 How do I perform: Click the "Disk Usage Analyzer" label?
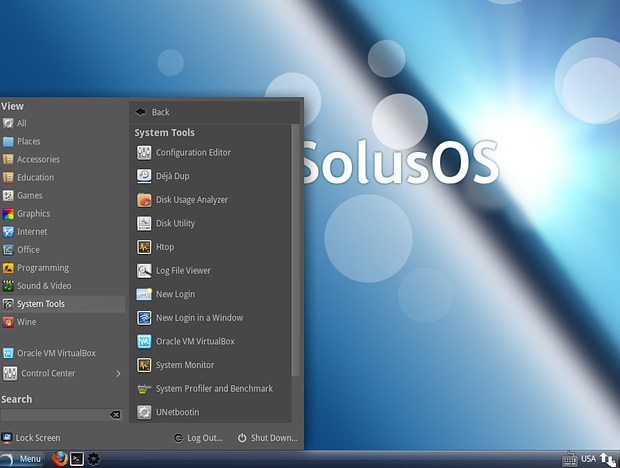(x=192, y=200)
